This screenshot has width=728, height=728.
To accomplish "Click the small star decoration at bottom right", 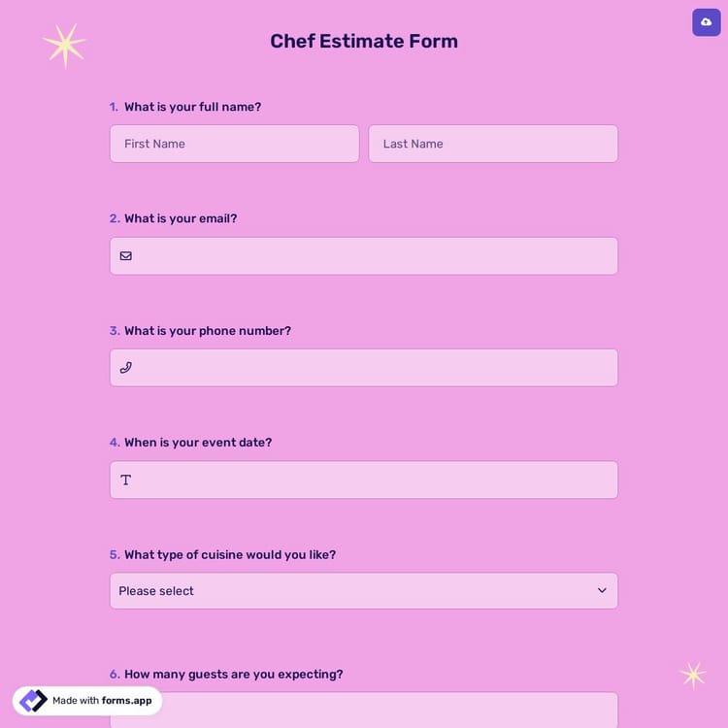I will (x=692, y=675).
